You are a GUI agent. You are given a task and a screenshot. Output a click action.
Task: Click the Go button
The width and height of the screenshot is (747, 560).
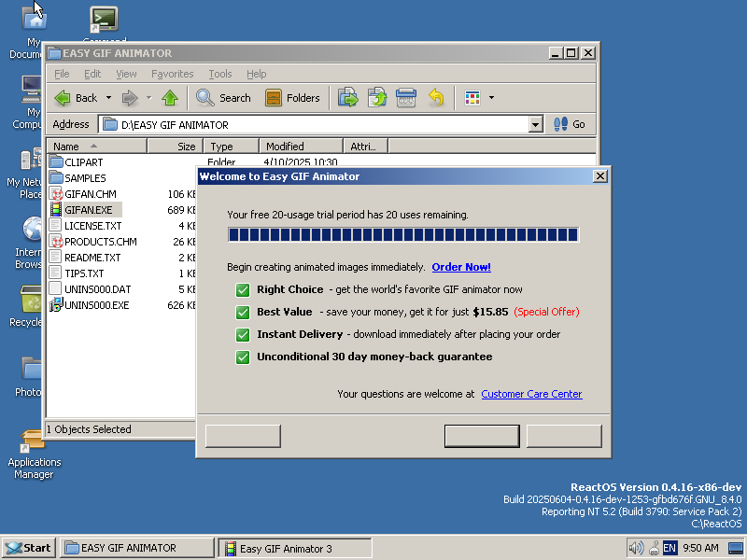[x=570, y=124]
